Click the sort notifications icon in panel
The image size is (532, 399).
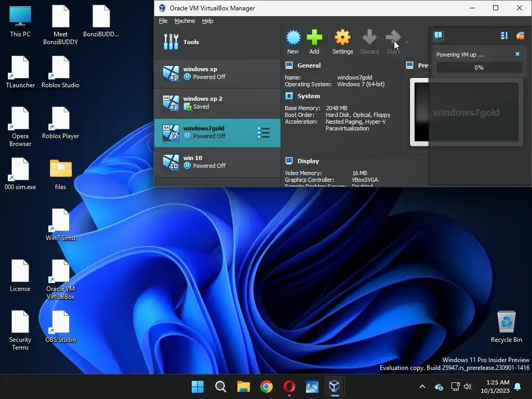pos(504,36)
